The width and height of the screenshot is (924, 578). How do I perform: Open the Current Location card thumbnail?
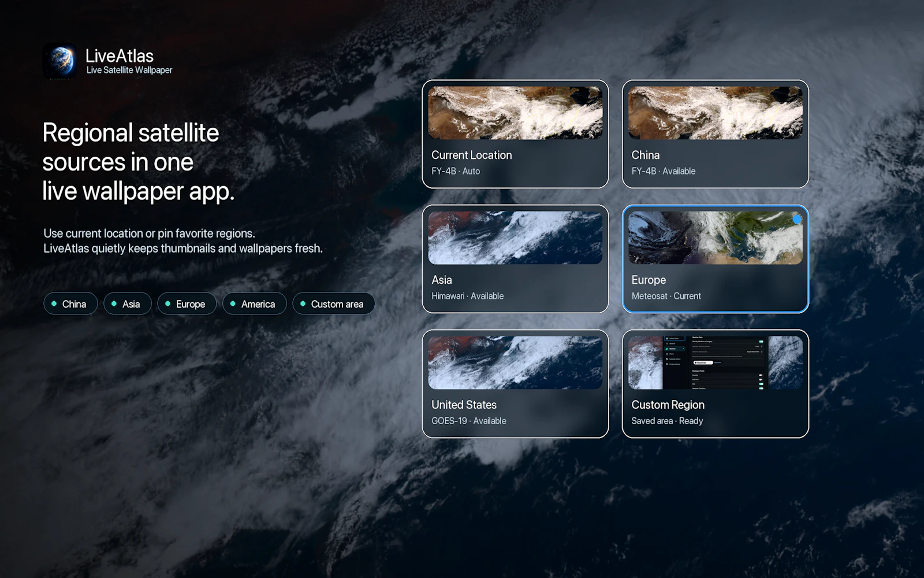[515, 113]
